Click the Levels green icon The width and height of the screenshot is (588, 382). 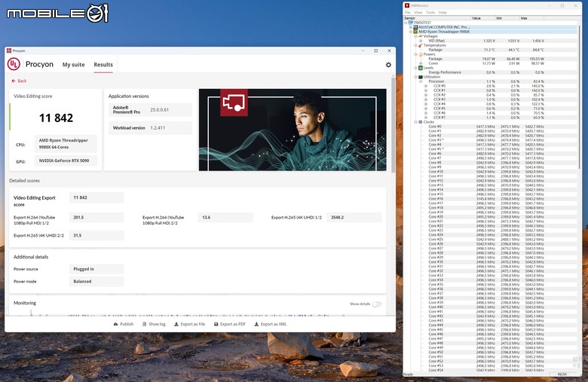pos(421,68)
